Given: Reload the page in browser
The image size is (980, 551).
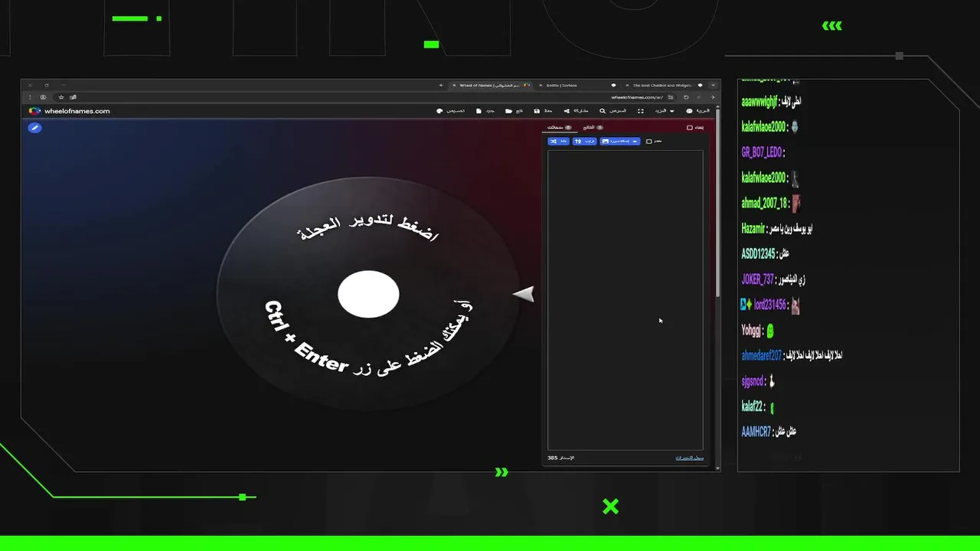Looking at the screenshot, I should click(x=686, y=97).
